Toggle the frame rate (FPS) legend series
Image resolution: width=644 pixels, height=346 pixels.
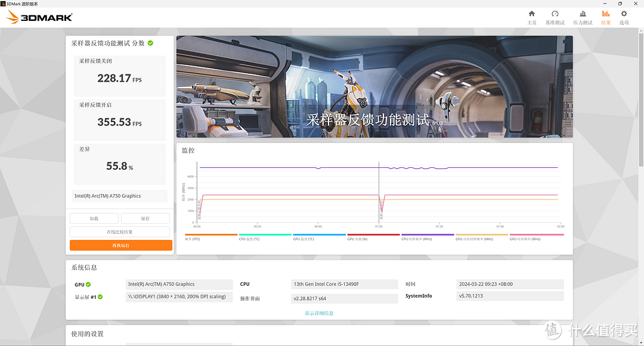[x=211, y=237]
